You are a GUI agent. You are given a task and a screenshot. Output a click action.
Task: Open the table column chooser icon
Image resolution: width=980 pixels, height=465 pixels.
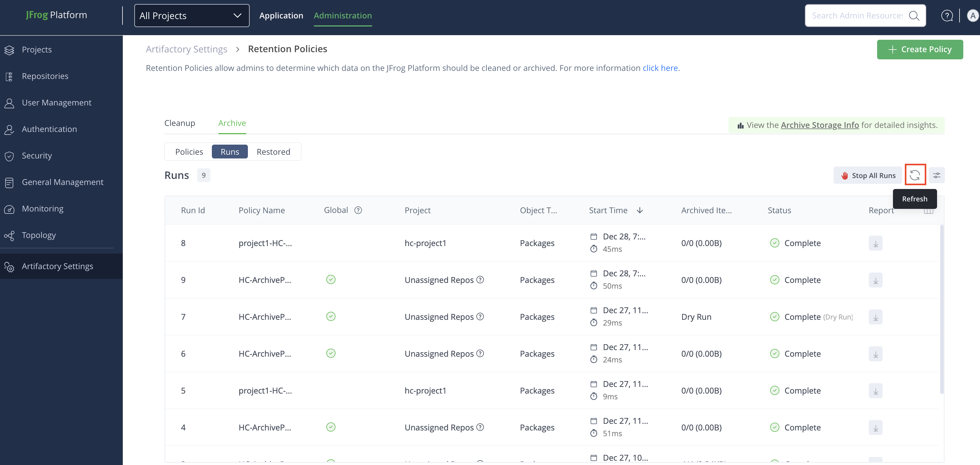929,211
